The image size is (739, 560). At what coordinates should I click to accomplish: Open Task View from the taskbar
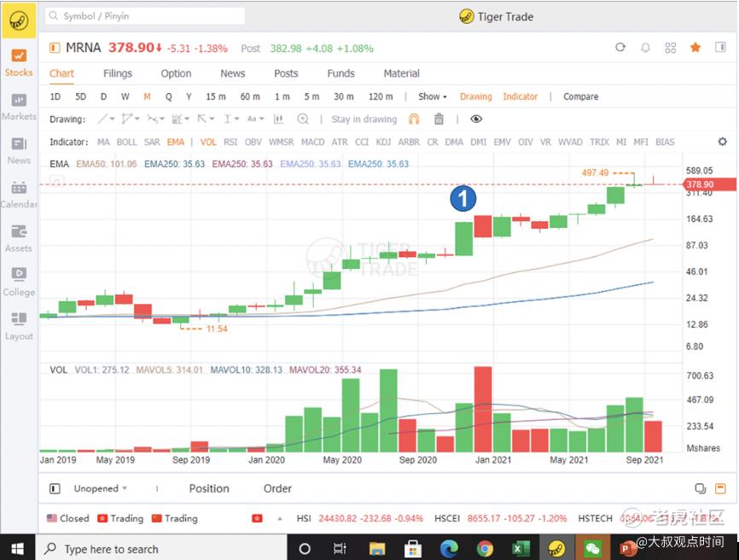tap(340, 549)
